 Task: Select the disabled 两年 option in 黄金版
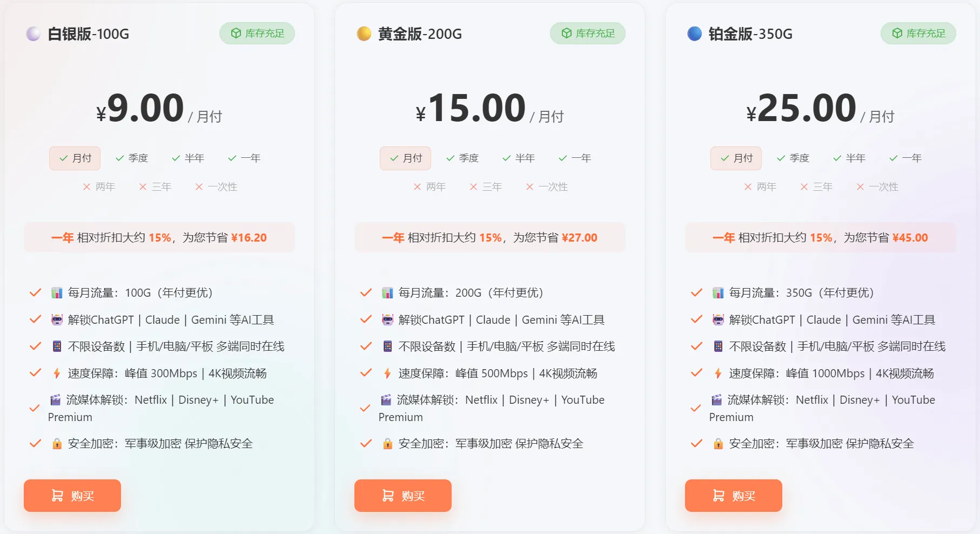pos(429,186)
